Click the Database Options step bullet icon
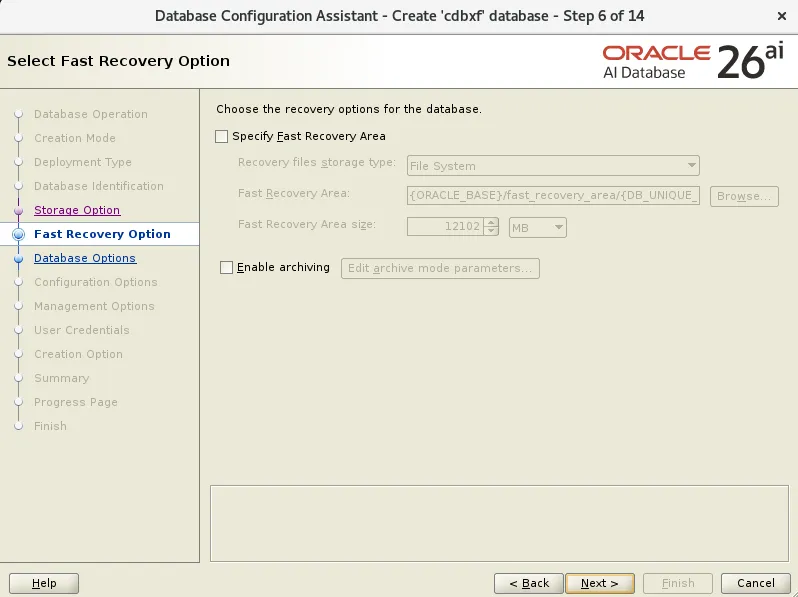This screenshot has height=597, width=798. click(x=19, y=259)
